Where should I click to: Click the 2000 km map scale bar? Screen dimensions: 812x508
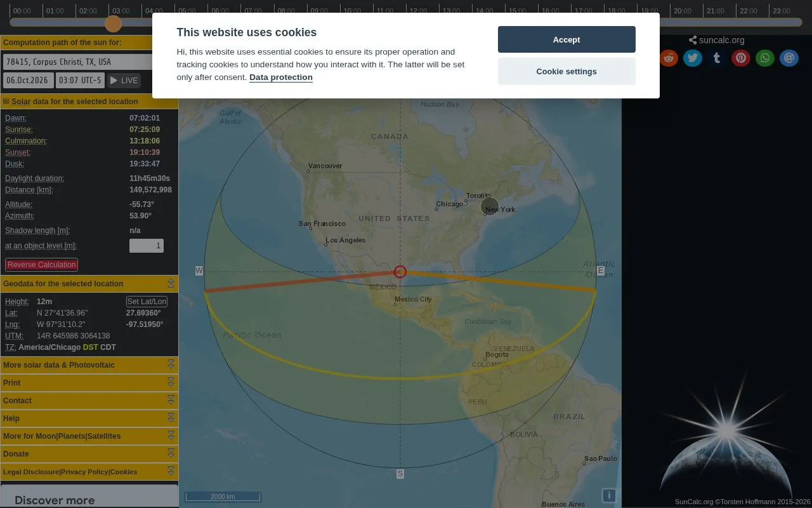(x=223, y=497)
